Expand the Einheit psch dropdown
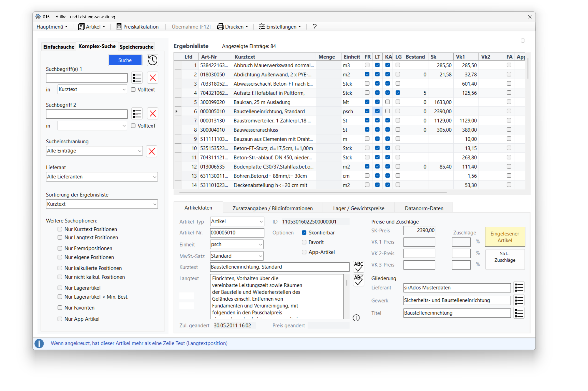588x391 pixels. pos(237,244)
